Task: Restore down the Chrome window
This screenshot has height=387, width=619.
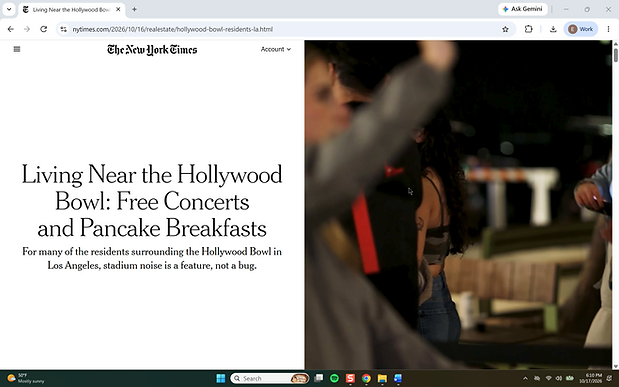Action: 587,9
